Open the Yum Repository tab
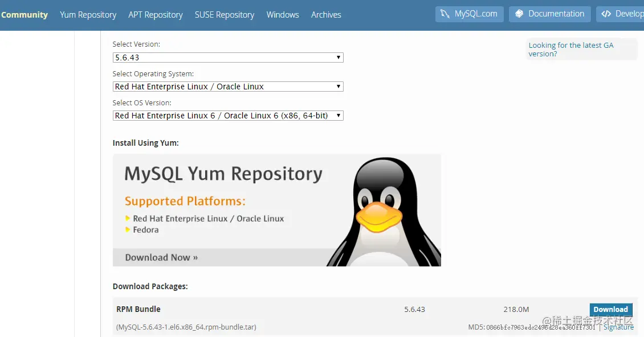The image size is (644, 337). coord(88,15)
